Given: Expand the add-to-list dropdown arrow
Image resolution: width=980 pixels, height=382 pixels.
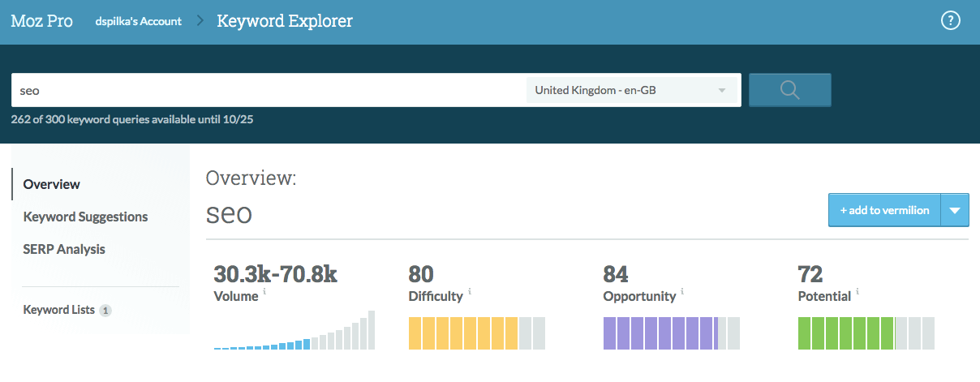Looking at the screenshot, I should (x=955, y=210).
